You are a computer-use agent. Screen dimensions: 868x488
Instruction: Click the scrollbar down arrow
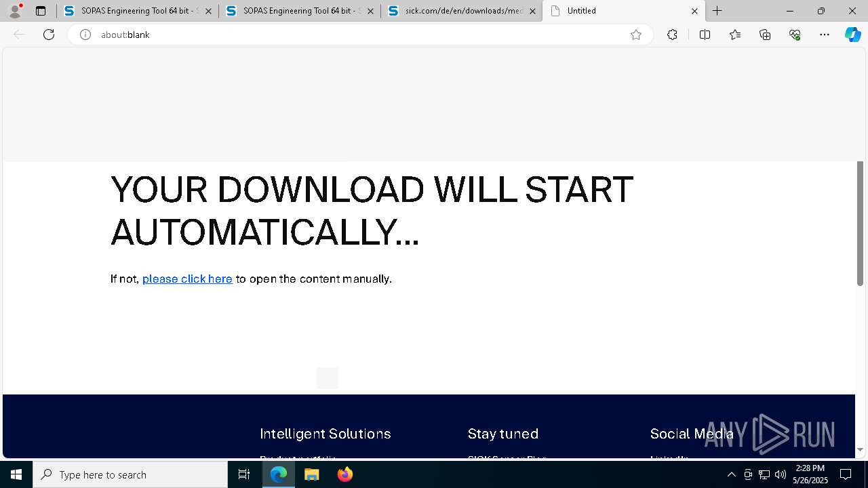pos(860,449)
